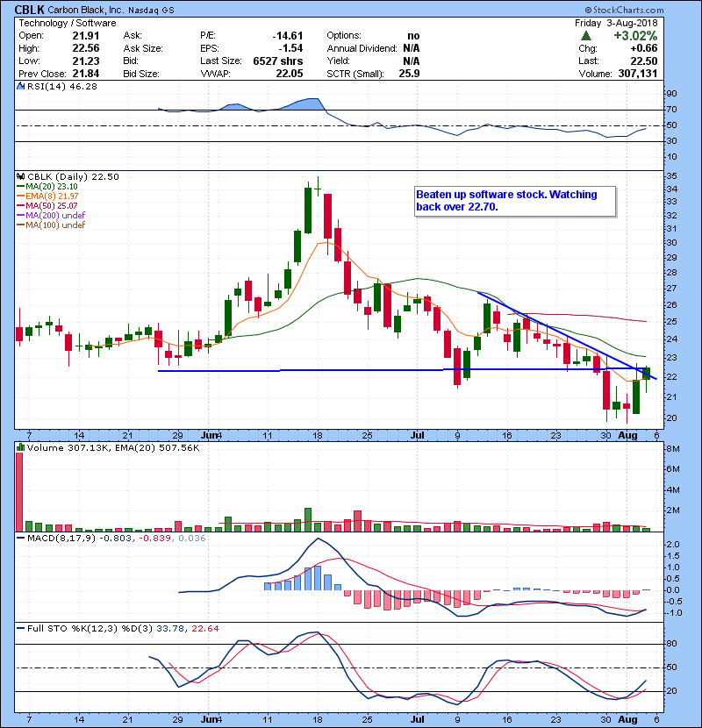The image size is (702, 728).
Task: Click the VWAP value 22.05
Action: (290, 74)
